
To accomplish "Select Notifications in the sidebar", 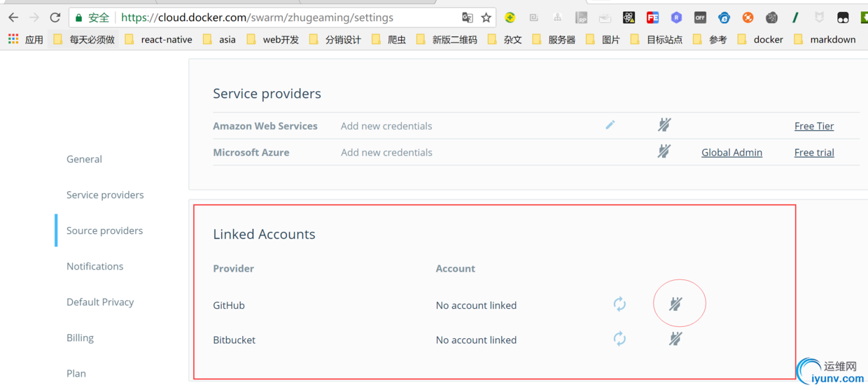I will [94, 266].
